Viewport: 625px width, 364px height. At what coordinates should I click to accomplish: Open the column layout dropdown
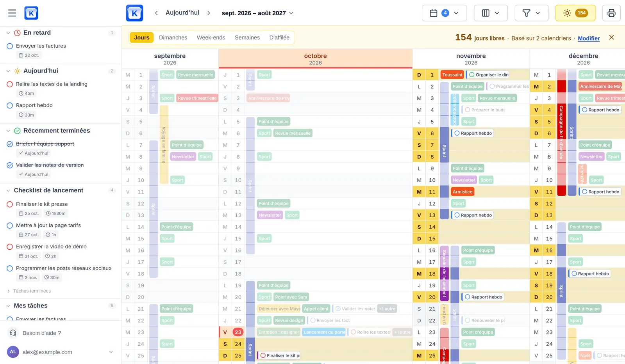point(491,13)
